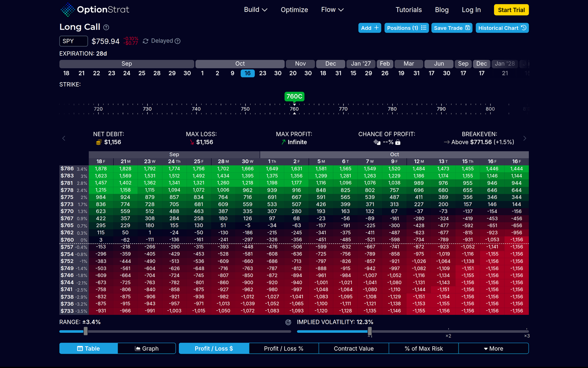
Task: Click the OptionStrat logo
Action: 95,9
